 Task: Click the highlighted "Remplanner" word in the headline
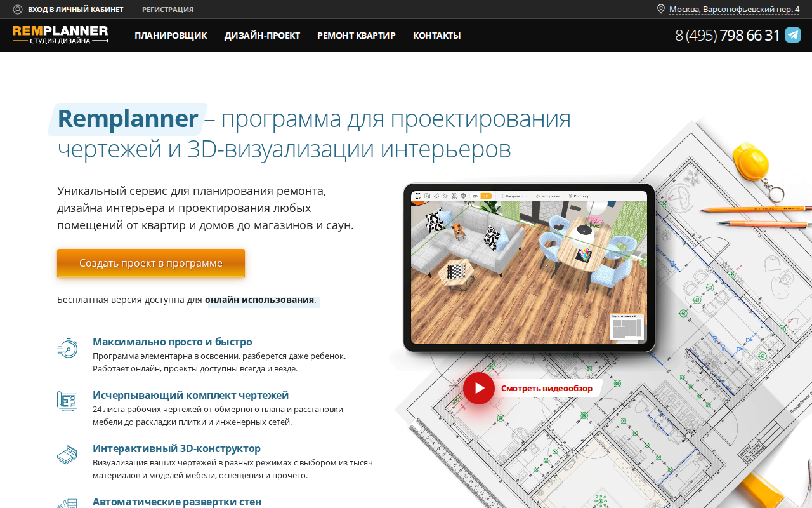coord(128,119)
